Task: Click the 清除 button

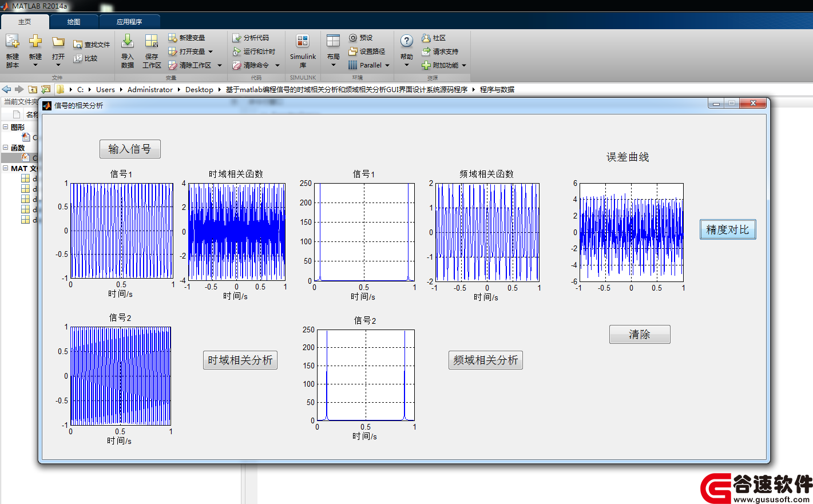Action: (640, 335)
